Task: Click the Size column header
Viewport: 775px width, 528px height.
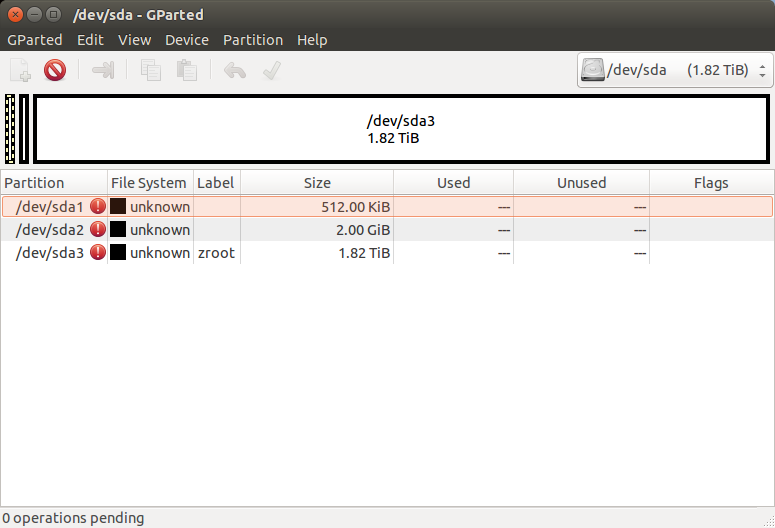Action: click(317, 183)
